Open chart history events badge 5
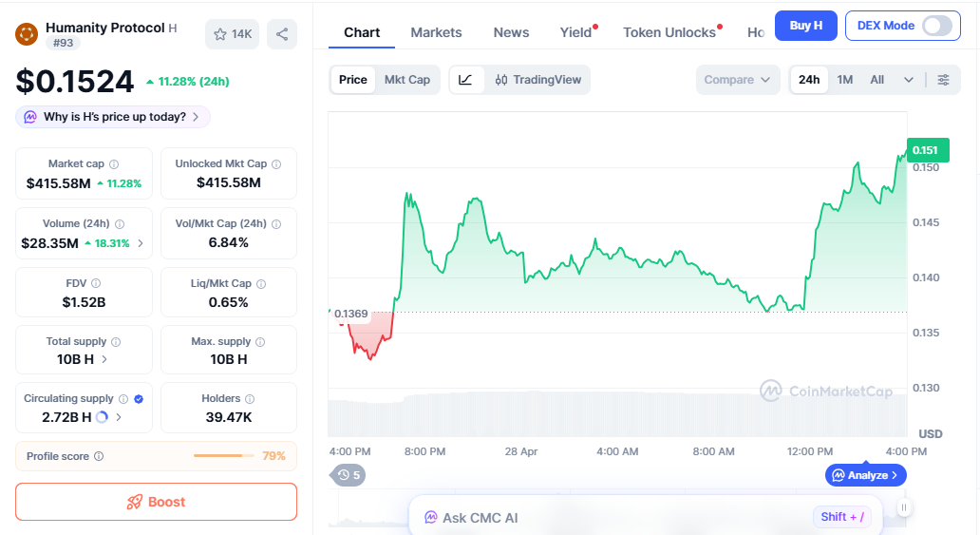The height and width of the screenshot is (535, 980). (x=349, y=475)
